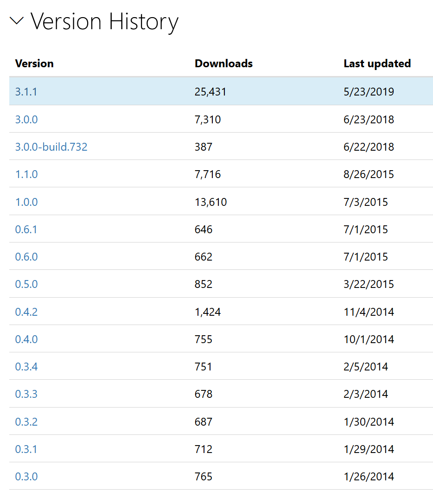The height and width of the screenshot is (504, 433).
Task: Open version 0.6.0 link
Action: tap(26, 257)
